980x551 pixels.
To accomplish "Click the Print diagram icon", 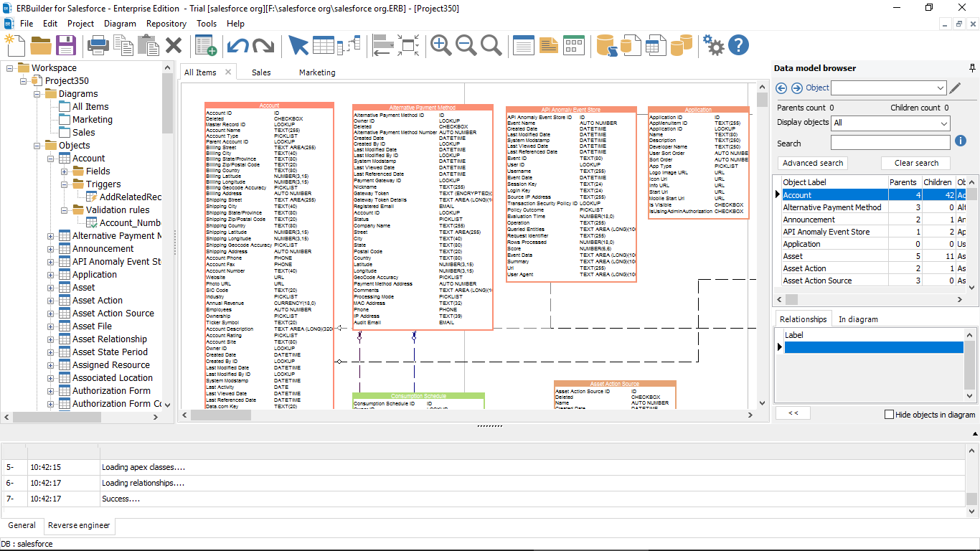I will click(x=98, y=46).
